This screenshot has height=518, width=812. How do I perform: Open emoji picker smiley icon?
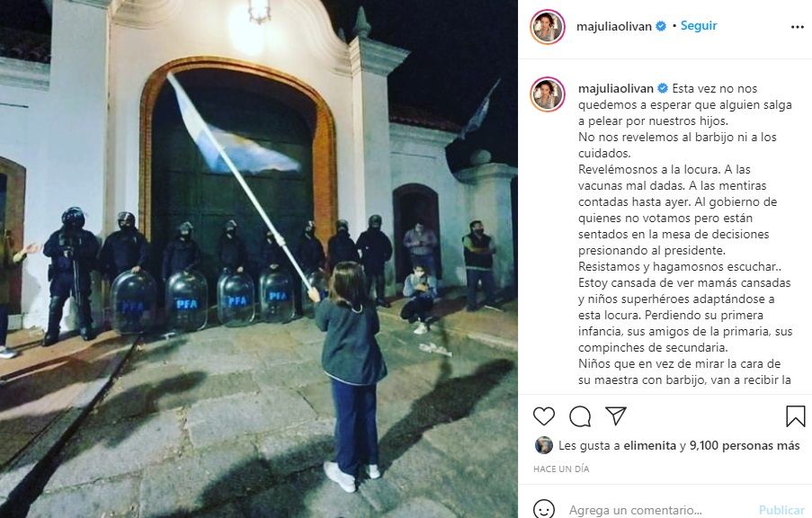coord(544,510)
